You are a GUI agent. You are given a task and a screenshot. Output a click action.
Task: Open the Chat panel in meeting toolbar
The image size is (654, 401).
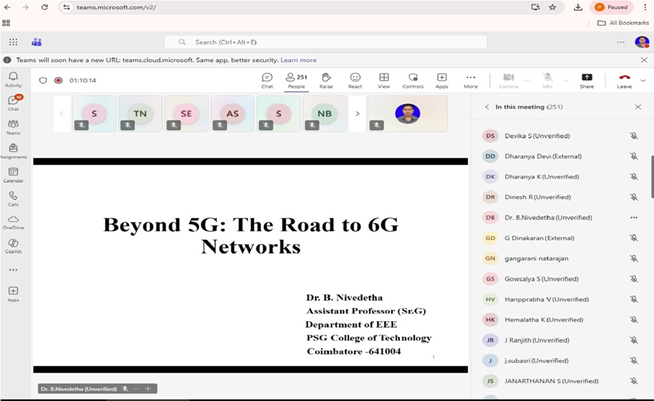[267, 80]
